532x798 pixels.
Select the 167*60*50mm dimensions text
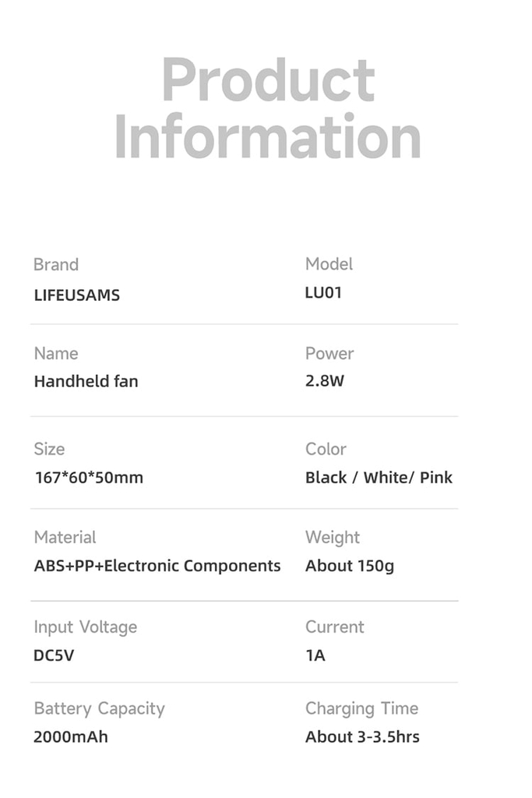click(88, 478)
